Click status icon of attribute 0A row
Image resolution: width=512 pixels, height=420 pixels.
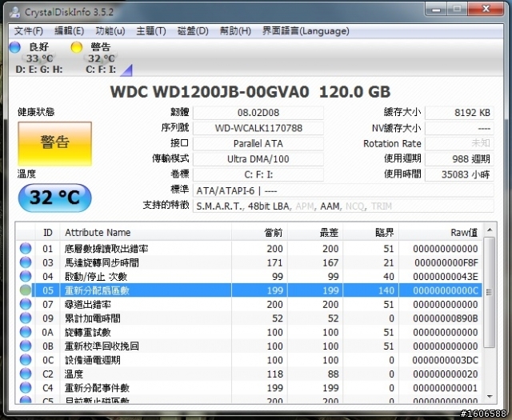point(26,332)
